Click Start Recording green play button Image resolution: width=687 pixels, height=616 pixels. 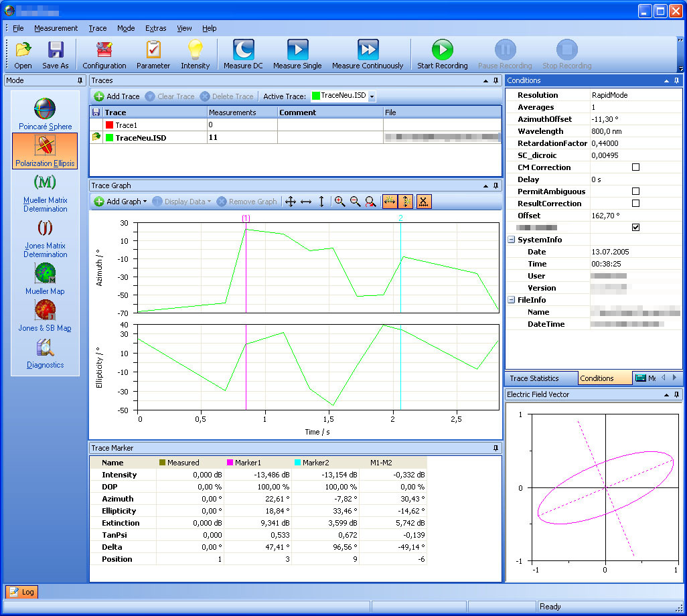pyautogui.click(x=443, y=55)
